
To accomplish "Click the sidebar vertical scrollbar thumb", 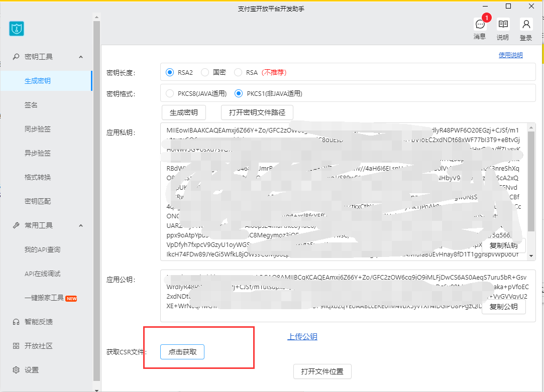I will point(96,201).
